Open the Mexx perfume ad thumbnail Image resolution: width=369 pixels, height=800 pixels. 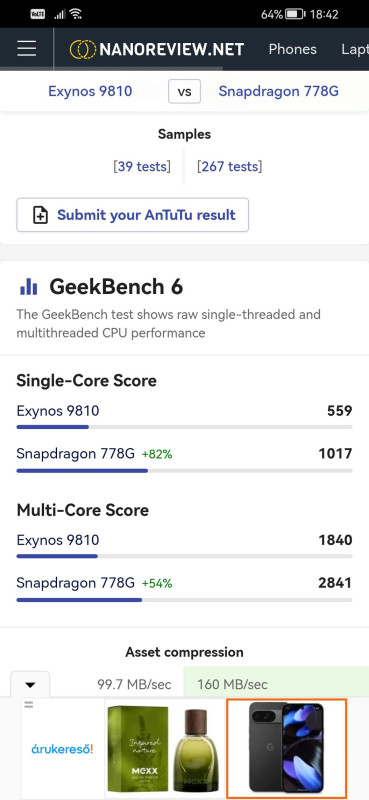point(165,748)
